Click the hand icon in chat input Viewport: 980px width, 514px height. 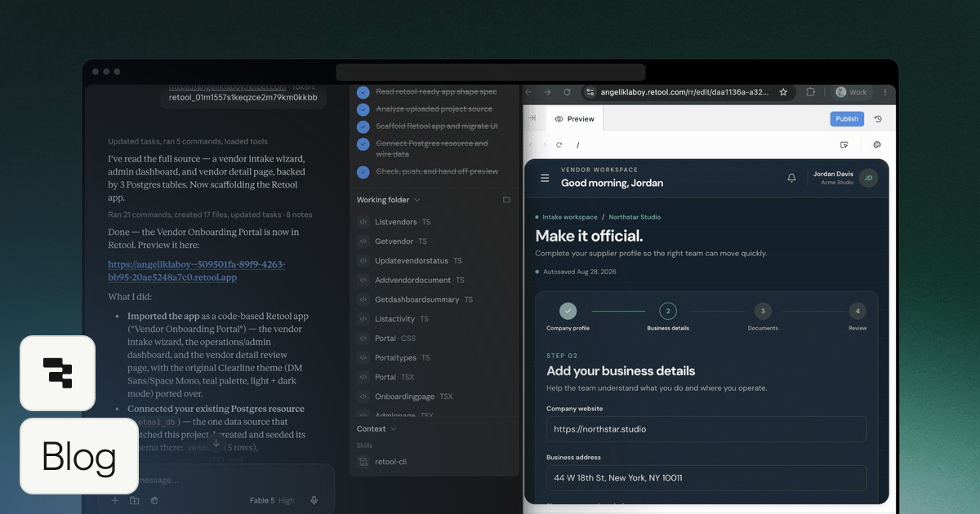tap(154, 500)
